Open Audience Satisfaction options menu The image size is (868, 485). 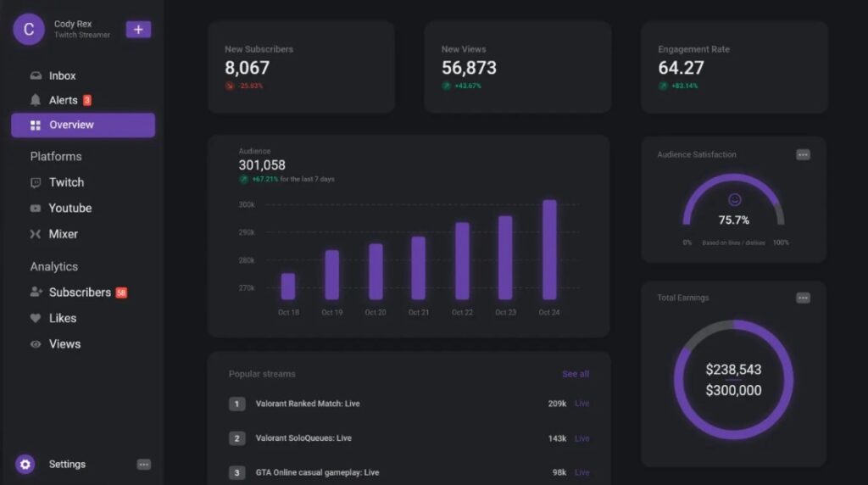(803, 154)
